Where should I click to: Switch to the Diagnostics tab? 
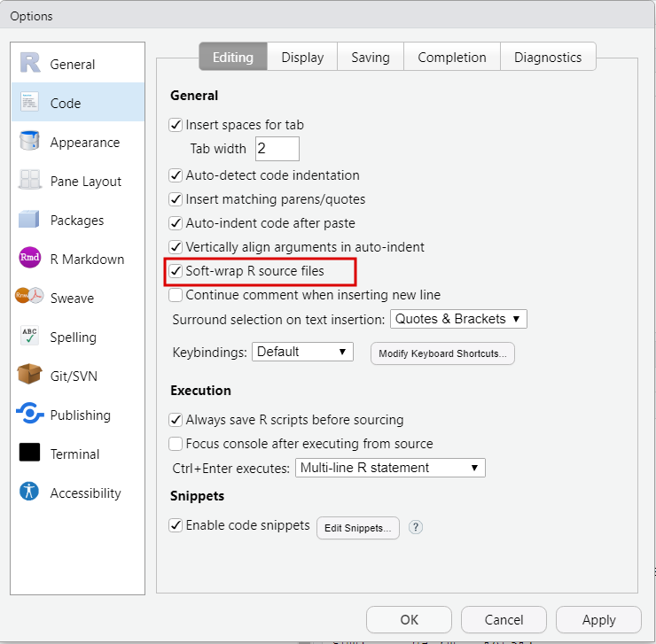(548, 58)
